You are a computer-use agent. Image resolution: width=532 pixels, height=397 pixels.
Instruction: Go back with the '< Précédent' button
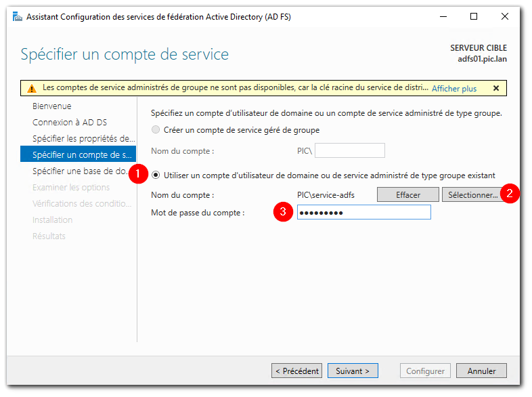point(297,371)
